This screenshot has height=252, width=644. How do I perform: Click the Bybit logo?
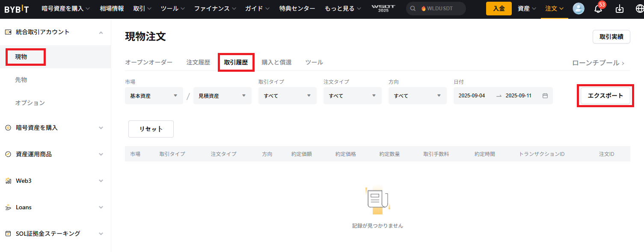[x=16, y=9]
